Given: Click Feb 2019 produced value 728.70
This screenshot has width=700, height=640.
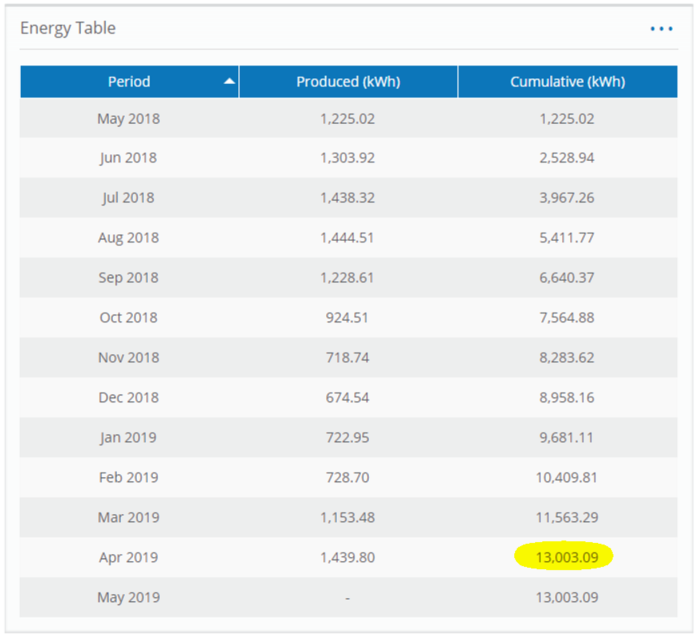Looking at the screenshot, I should point(348,478).
